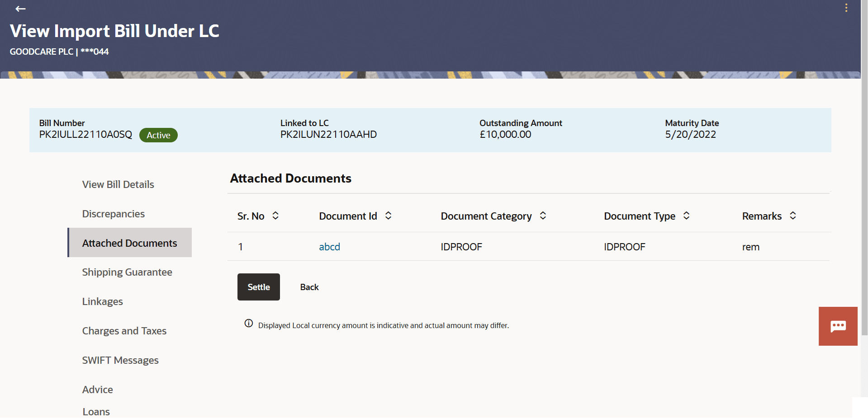View the Linkages section
868x418 pixels.
[x=103, y=301]
